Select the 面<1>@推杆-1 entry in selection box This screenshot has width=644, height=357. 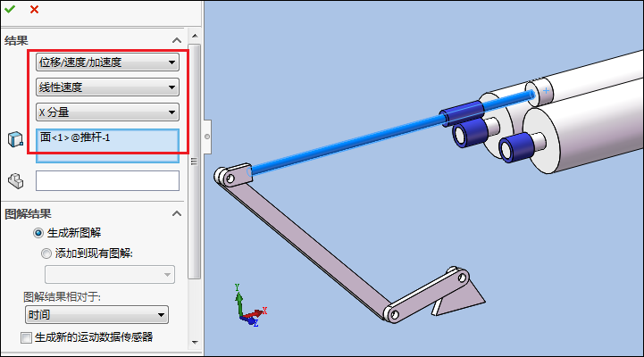[75, 137]
